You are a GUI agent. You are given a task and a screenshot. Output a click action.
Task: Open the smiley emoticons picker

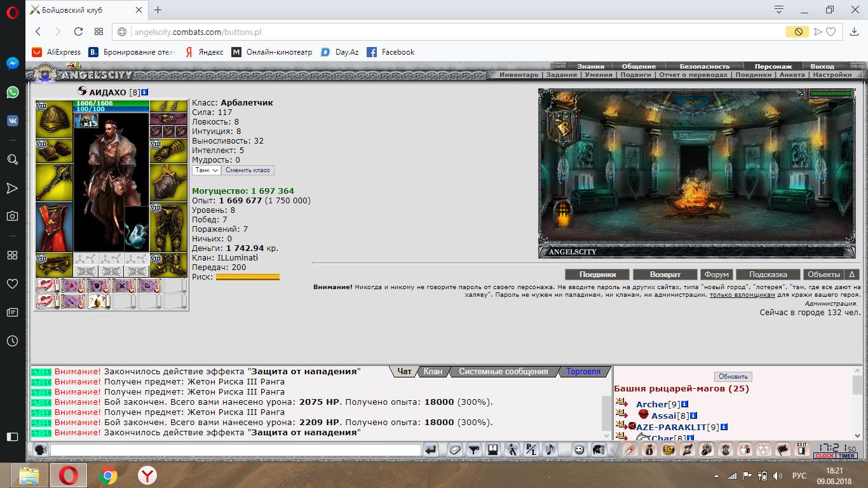pyautogui.click(x=580, y=450)
